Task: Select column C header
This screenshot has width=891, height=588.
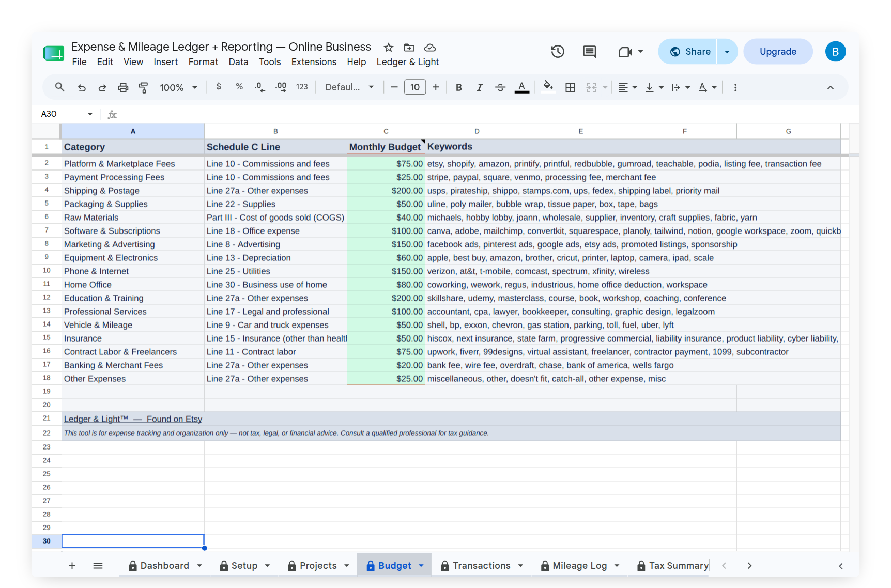Action: coord(386,131)
